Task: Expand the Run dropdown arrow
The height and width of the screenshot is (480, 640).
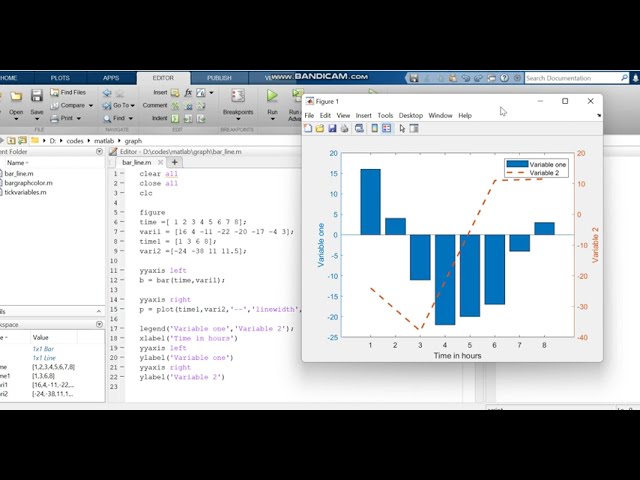Action: tap(272, 119)
